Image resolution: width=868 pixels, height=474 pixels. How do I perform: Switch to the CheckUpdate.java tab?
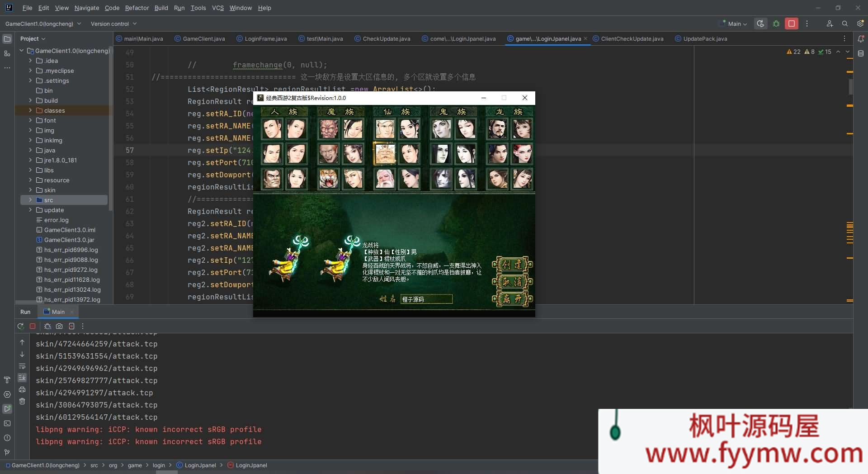tap(382, 39)
